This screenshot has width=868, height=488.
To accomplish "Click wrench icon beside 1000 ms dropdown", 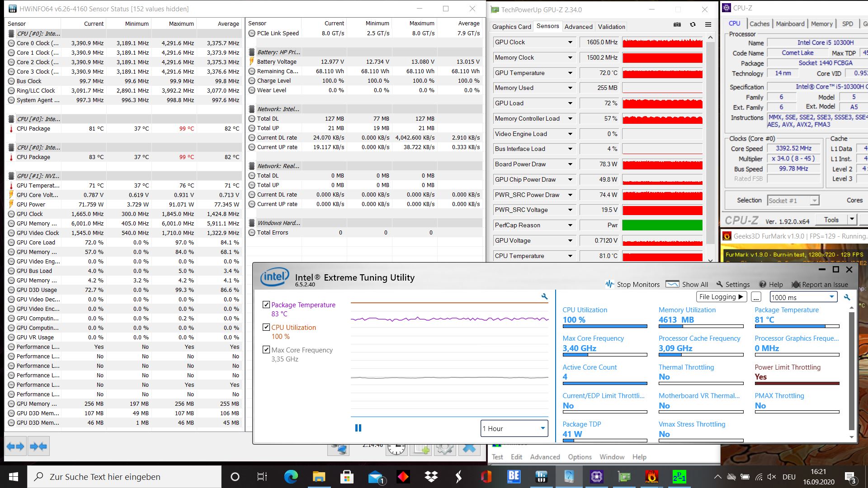I will click(847, 297).
